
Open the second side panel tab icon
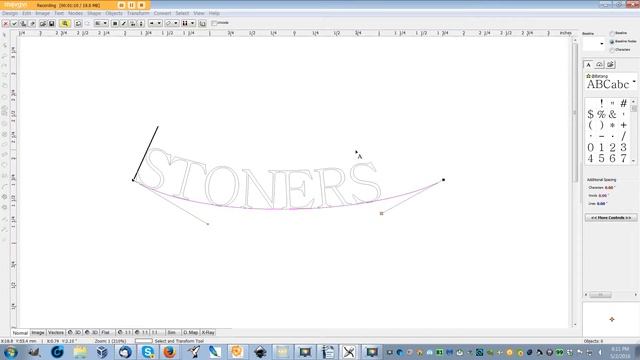[599, 64]
